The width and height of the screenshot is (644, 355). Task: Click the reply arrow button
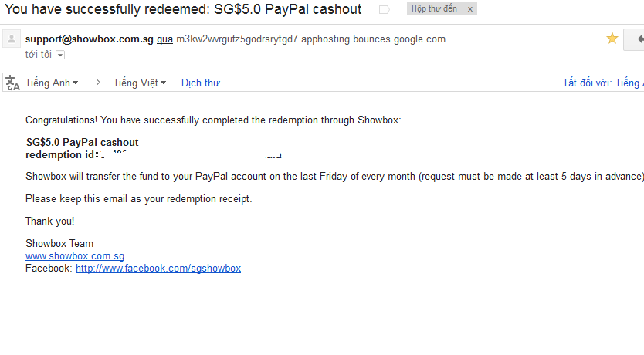(x=636, y=39)
